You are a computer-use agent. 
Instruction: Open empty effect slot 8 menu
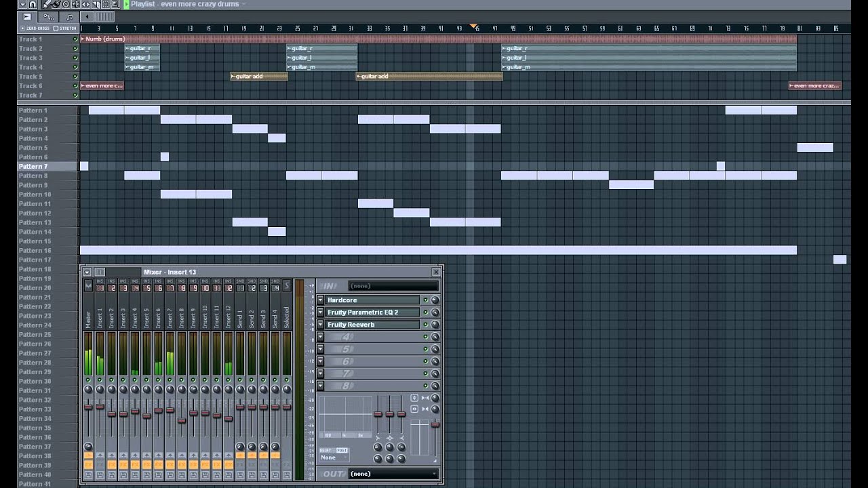(321, 386)
